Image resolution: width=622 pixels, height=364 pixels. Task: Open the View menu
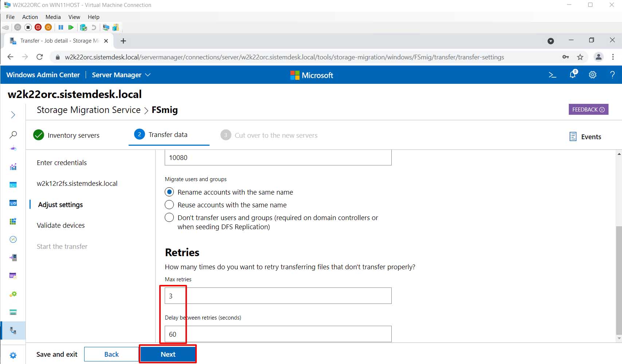74,17
